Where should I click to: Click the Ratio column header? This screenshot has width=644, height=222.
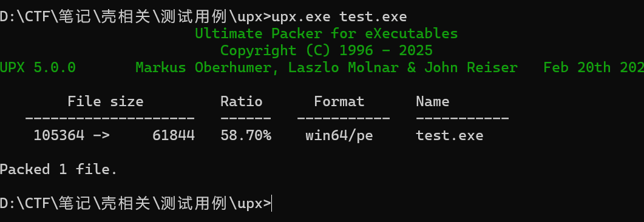coord(242,101)
